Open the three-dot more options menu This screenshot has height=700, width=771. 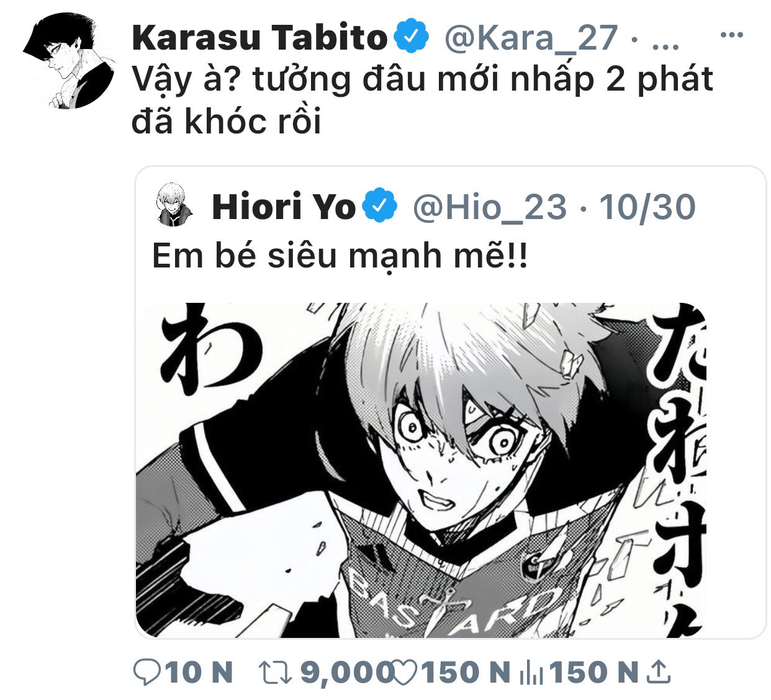tap(731, 35)
